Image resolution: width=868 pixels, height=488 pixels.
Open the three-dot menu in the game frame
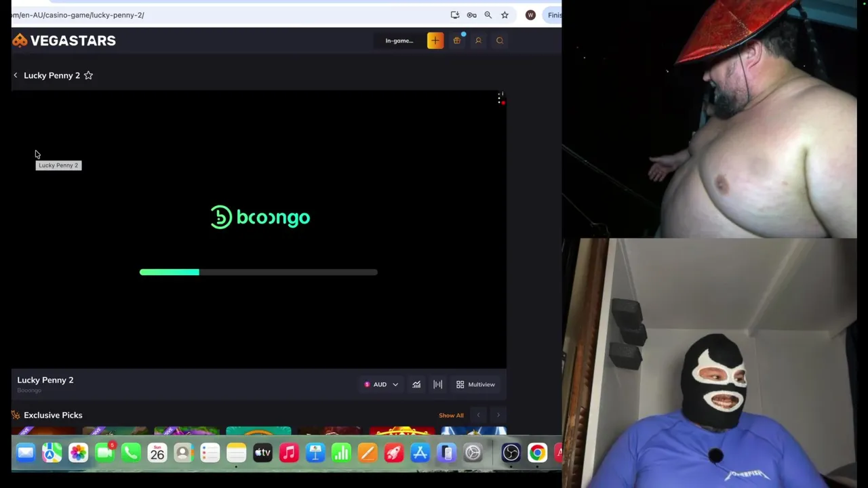point(500,99)
